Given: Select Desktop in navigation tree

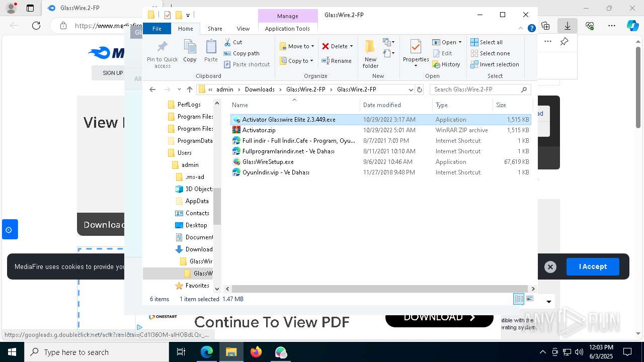Looking at the screenshot, I should [196, 225].
